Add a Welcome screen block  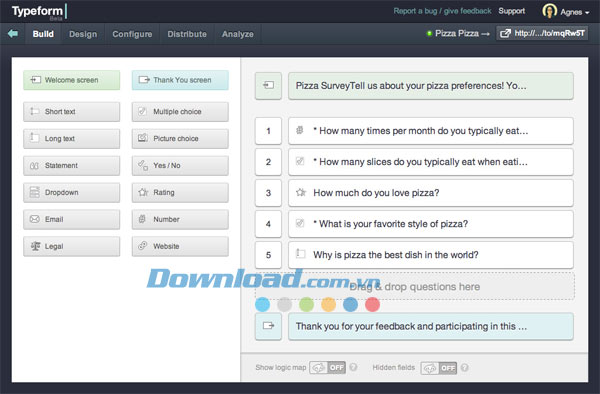click(72, 80)
